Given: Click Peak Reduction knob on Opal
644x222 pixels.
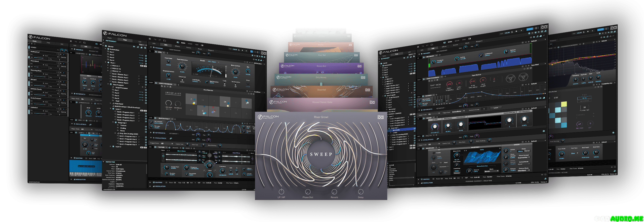Looking at the screenshot, I should [182, 66].
